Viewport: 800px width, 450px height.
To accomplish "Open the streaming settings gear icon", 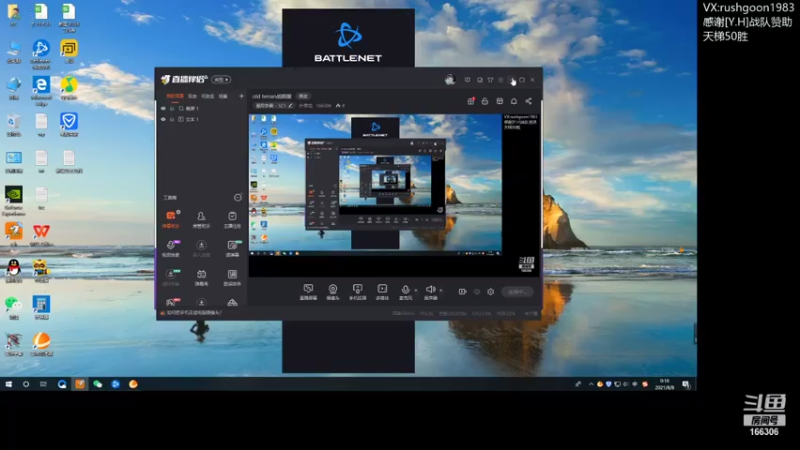I will [490, 292].
